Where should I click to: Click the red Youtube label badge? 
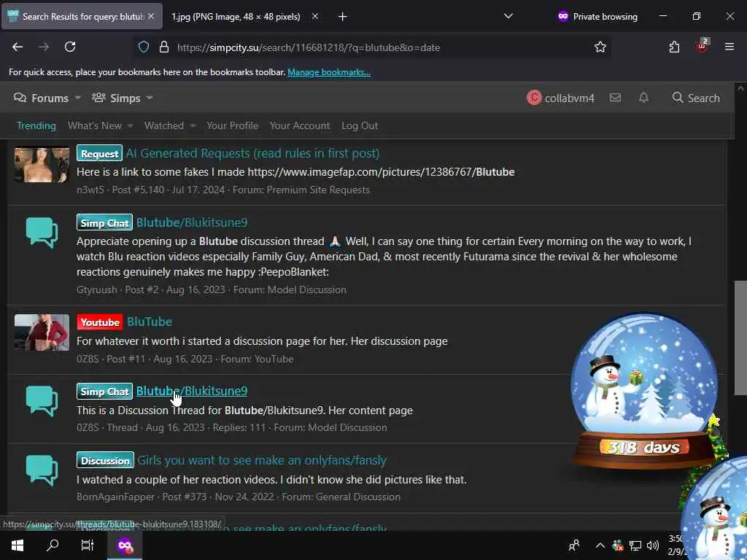click(100, 322)
